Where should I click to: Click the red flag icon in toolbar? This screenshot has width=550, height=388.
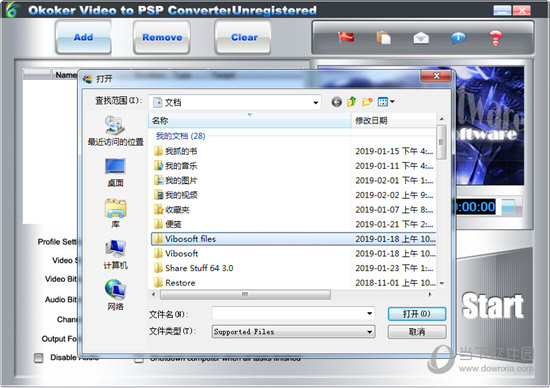point(346,37)
